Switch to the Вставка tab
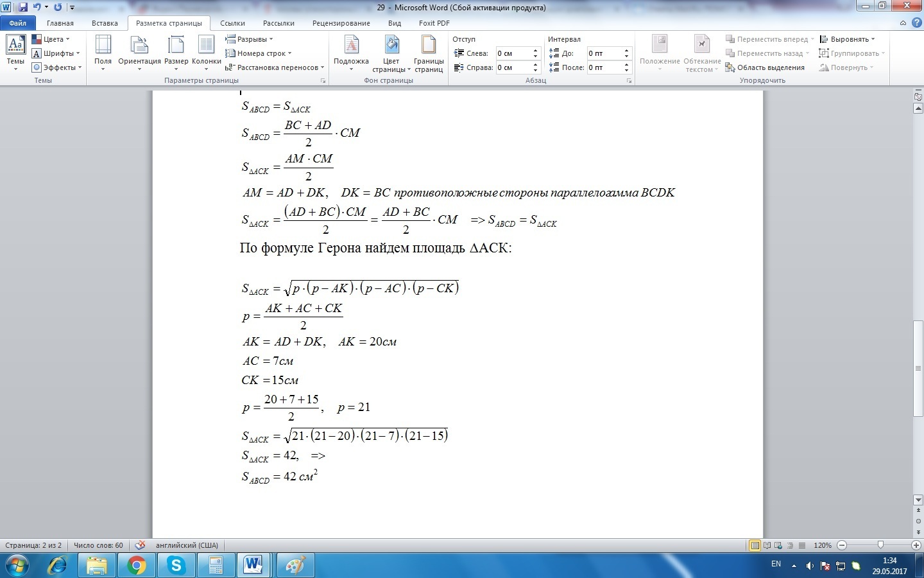 coord(105,23)
